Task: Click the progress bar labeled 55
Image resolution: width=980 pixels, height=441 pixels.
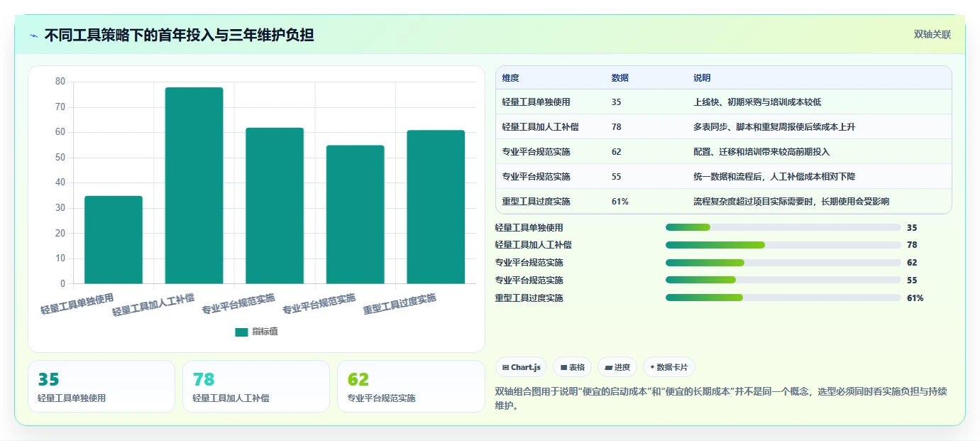Action: (x=783, y=281)
